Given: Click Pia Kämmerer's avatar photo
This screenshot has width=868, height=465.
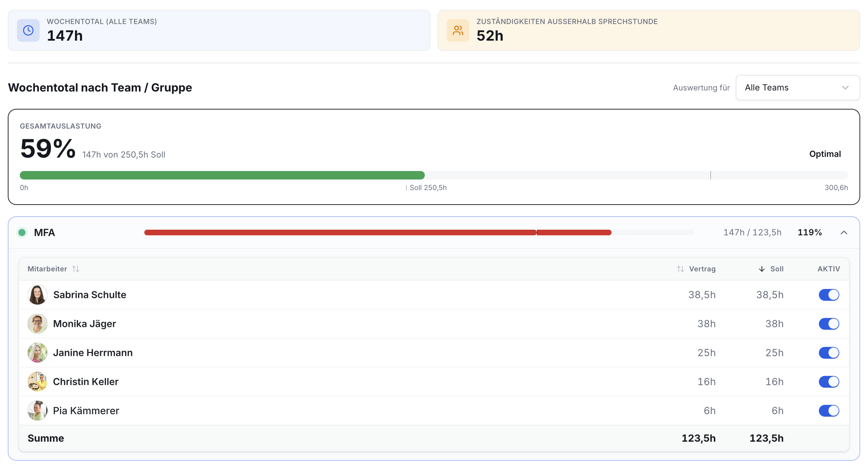Looking at the screenshot, I should point(37,411).
